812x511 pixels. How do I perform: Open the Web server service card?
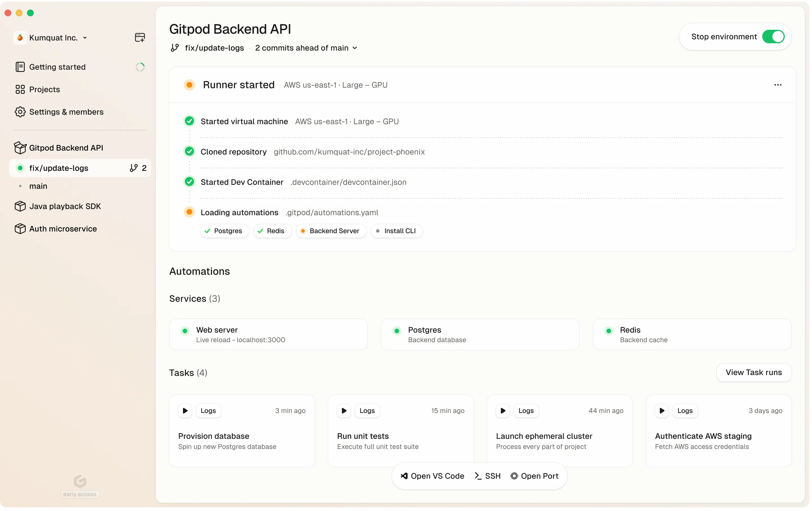[268, 334]
